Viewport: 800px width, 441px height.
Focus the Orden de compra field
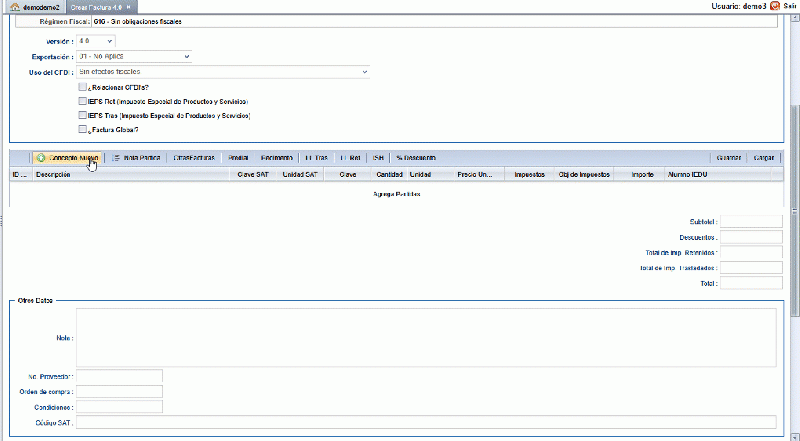119,392
